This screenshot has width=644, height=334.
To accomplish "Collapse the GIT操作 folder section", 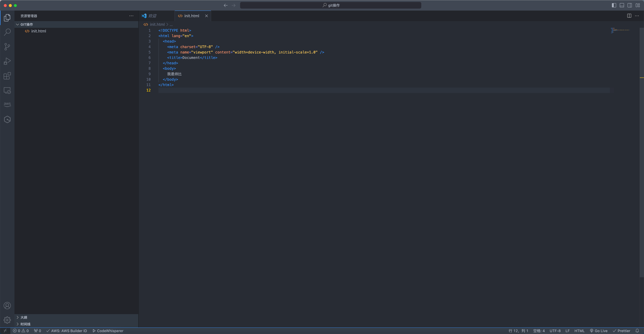I will coord(76,24).
